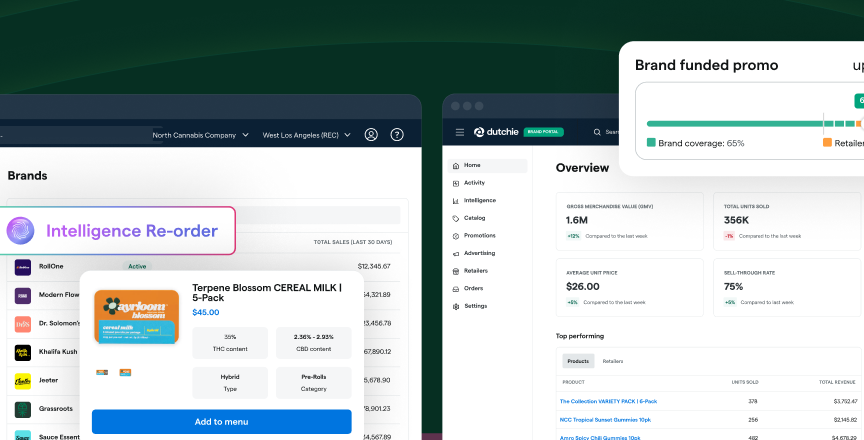Open NCC Tropical Sunset Gummies 10pk link

click(605, 420)
